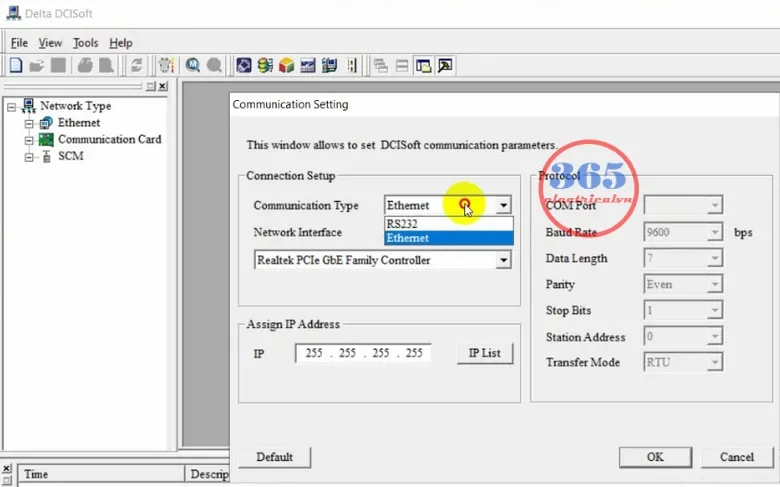Open the Parity Even dropdown
Image resolution: width=780 pixels, height=487 pixels.
(714, 284)
